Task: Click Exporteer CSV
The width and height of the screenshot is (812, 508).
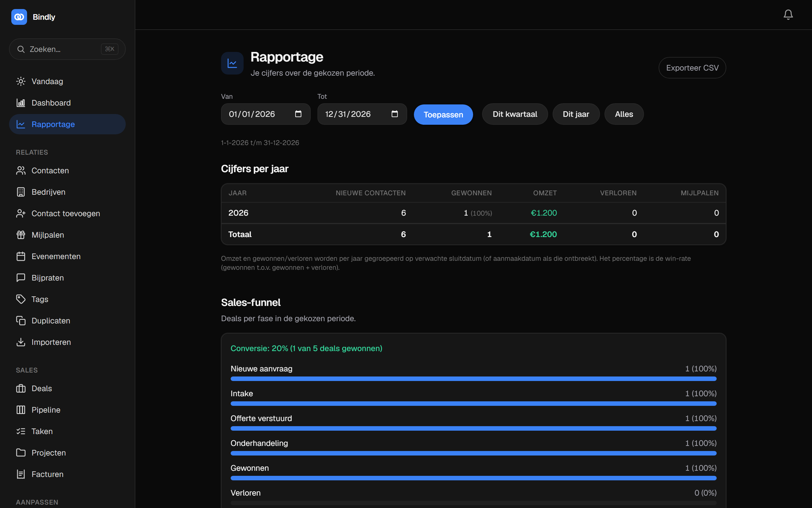Action: pyautogui.click(x=692, y=68)
